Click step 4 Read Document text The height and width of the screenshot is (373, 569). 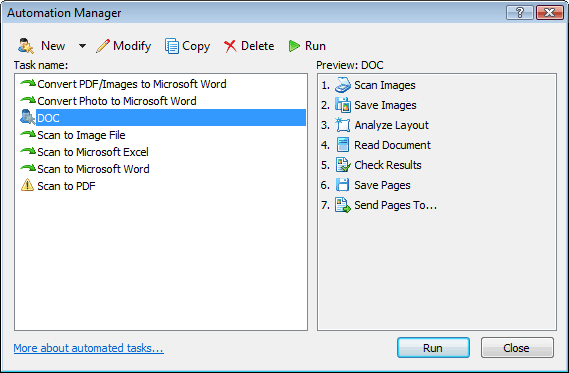[392, 145]
